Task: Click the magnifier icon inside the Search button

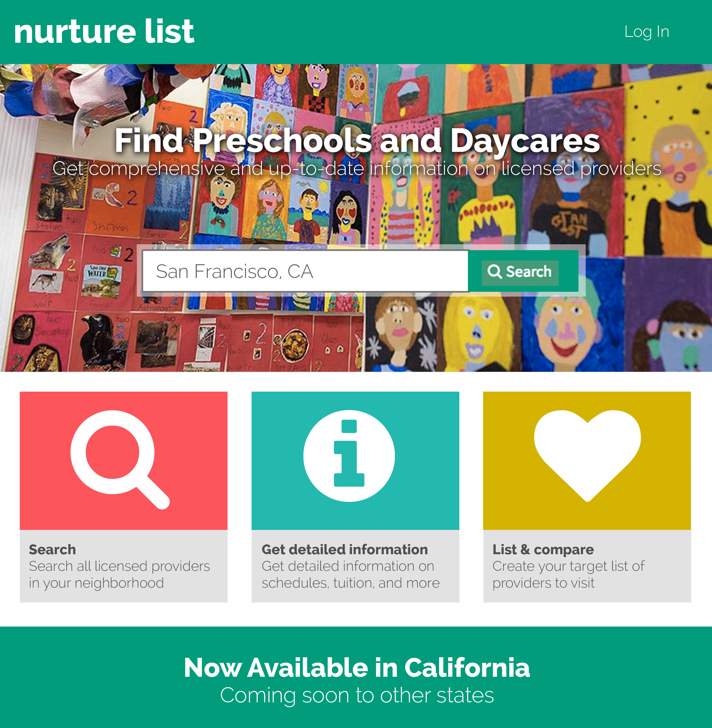Action: (494, 272)
